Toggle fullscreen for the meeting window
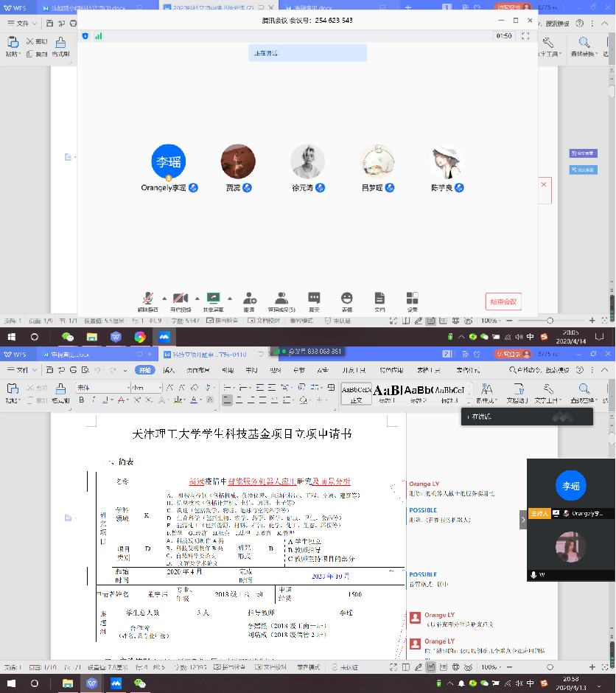616x693 pixels. click(525, 35)
